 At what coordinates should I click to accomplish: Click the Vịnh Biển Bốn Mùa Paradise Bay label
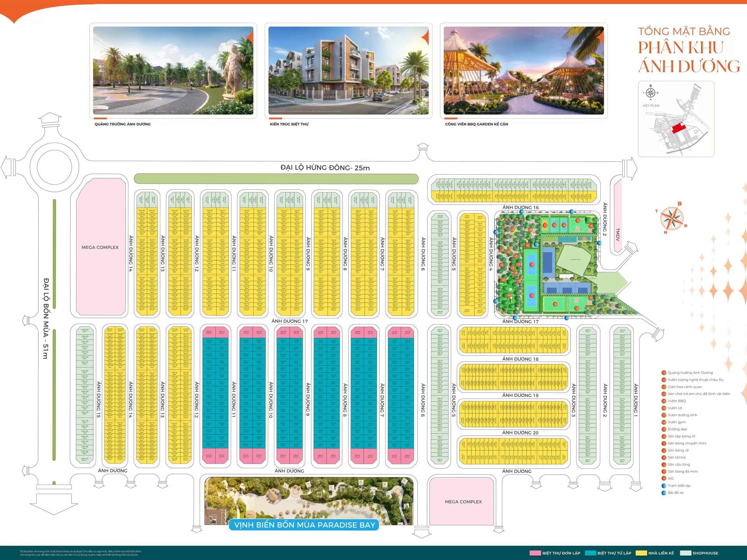(305, 525)
